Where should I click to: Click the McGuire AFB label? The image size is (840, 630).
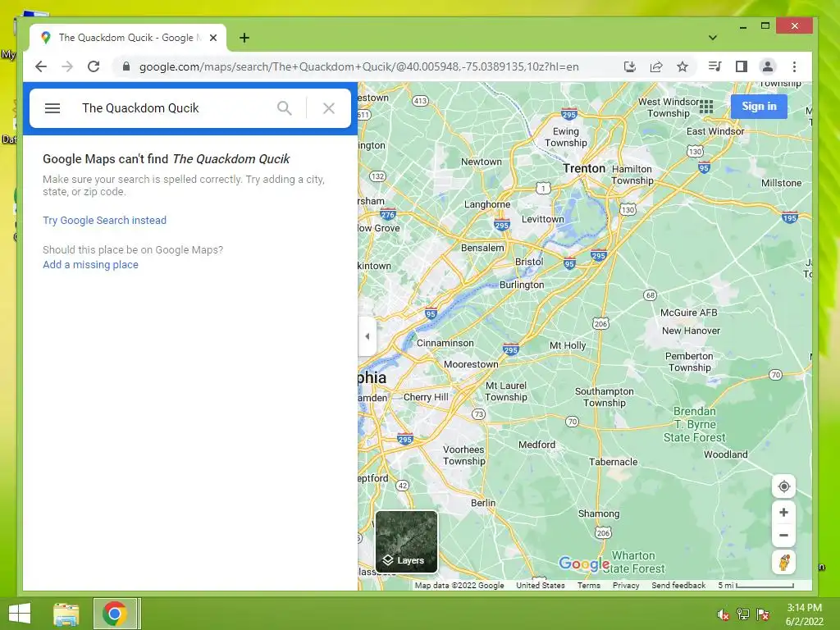point(688,313)
